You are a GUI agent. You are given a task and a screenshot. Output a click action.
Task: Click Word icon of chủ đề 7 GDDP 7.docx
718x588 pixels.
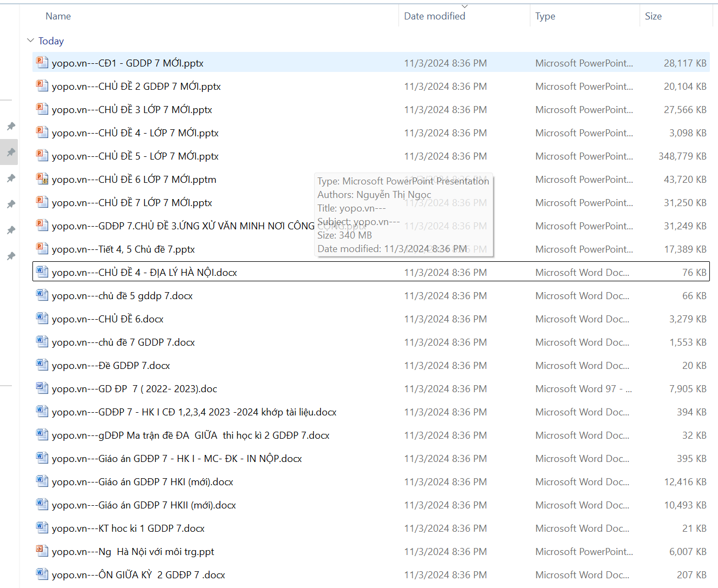(42, 341)
